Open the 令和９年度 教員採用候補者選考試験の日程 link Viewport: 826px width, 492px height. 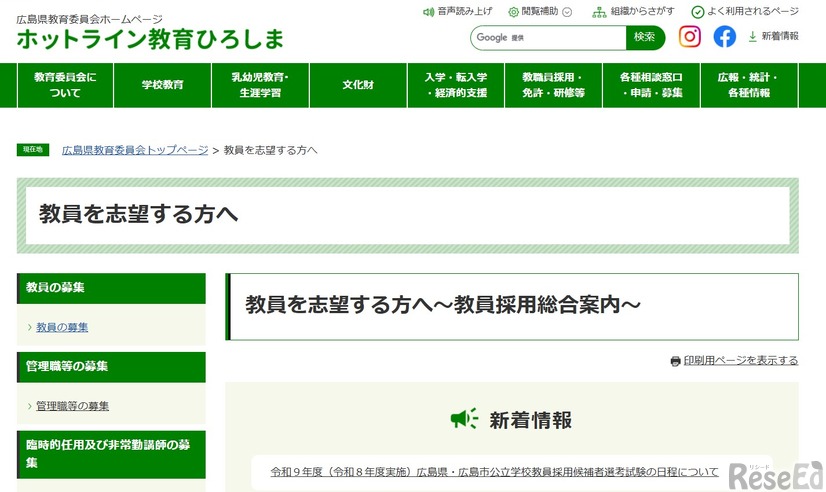pyautogui.click(x=494, y=472)
